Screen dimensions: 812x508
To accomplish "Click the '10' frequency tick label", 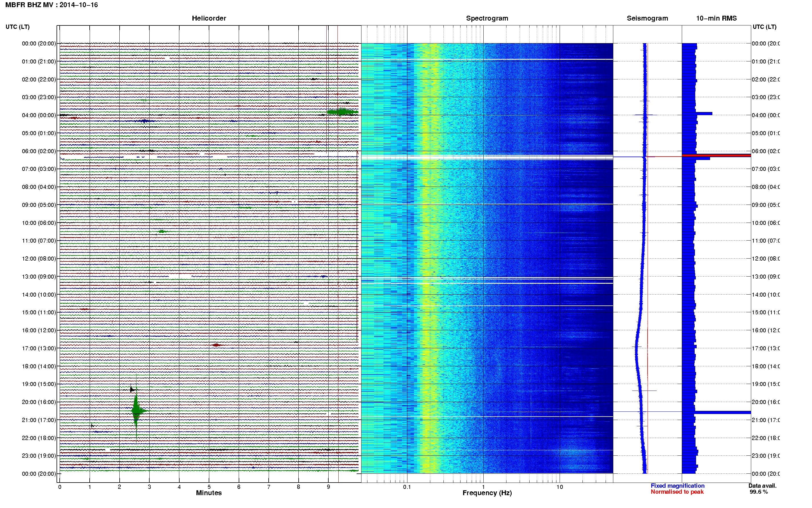I will point(559,487).
